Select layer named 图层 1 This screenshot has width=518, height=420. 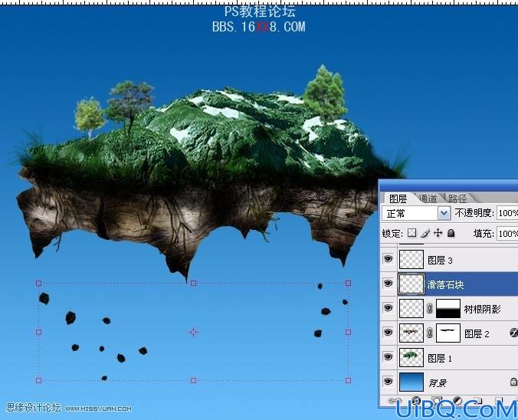pyautogui.click(x=440, y=358)
